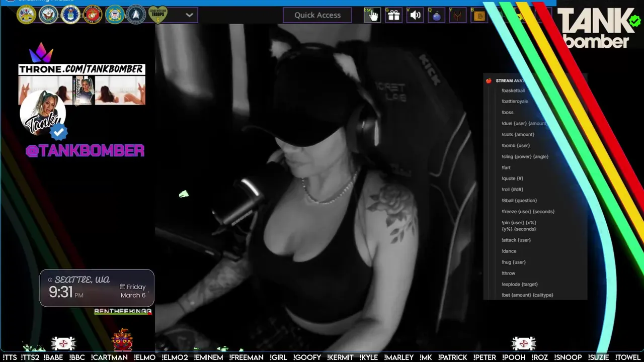
Task: Click the Coast Guard seal icon
Action: tap(115, 15)
